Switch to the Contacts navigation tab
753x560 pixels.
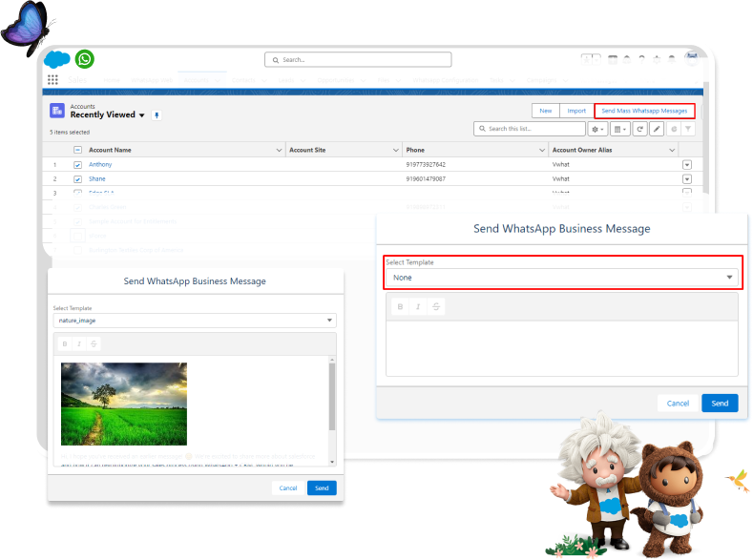(243, 80)
